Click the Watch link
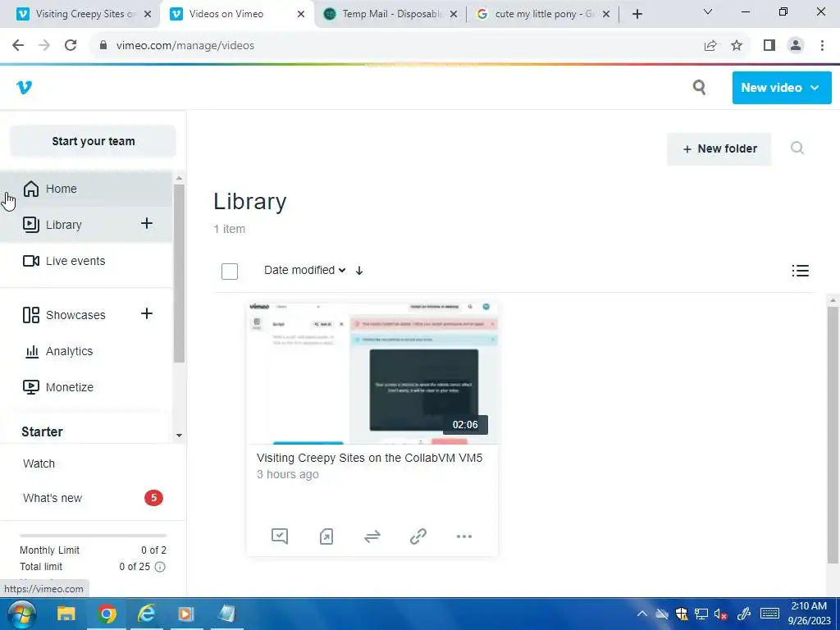This screenshot has width=840, height=630. [39, 463]
